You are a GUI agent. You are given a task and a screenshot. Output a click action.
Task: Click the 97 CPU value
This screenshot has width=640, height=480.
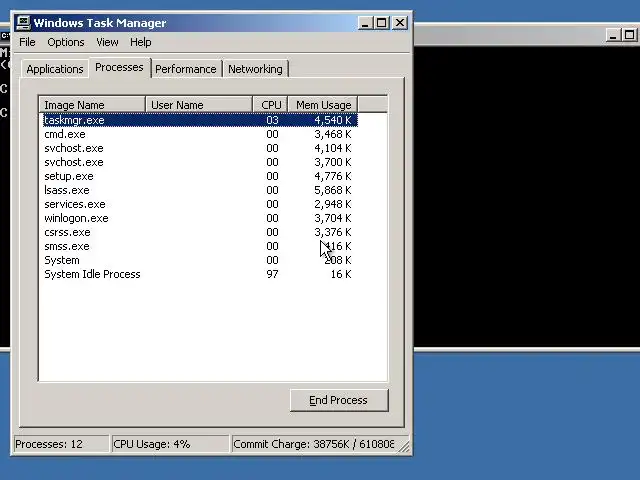tap(272, 274)
